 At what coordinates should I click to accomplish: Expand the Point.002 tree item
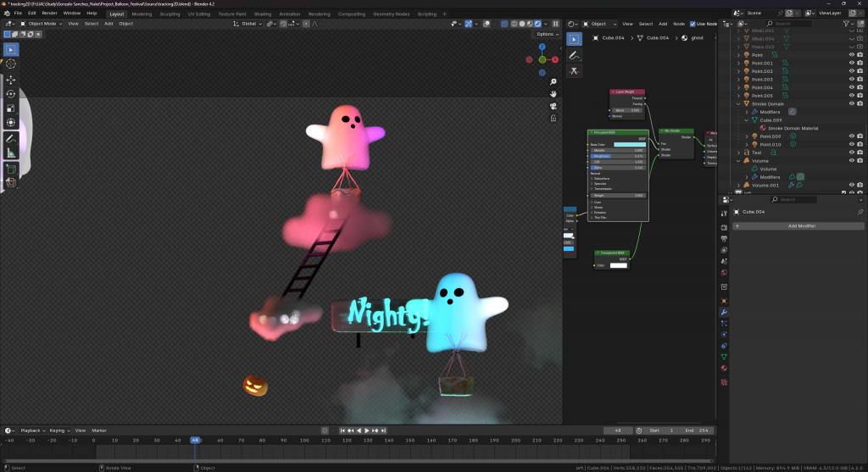coord(738,71)
